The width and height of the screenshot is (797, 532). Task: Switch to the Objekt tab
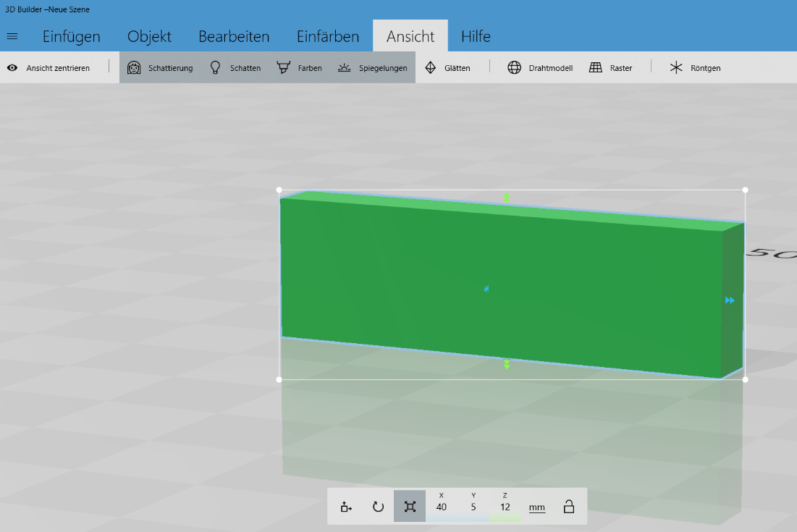pos(149,37)
